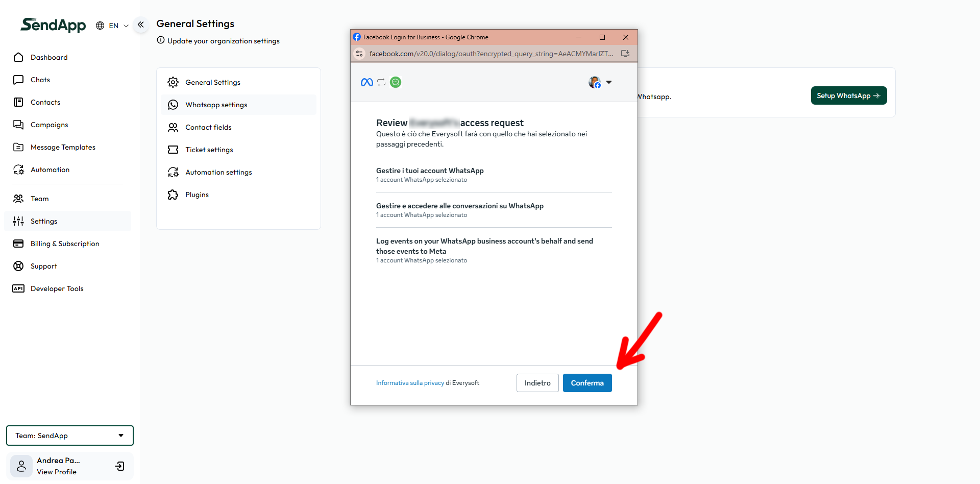Open Message Templates page

coord(63,147)
